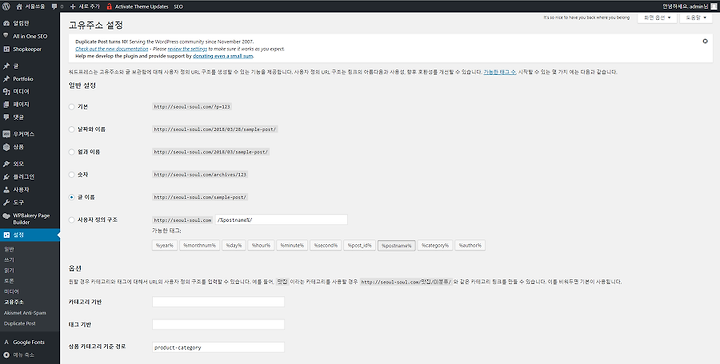Insert the %hour% tag button
The height and width of the screenshot is (364, 720).
262,246
